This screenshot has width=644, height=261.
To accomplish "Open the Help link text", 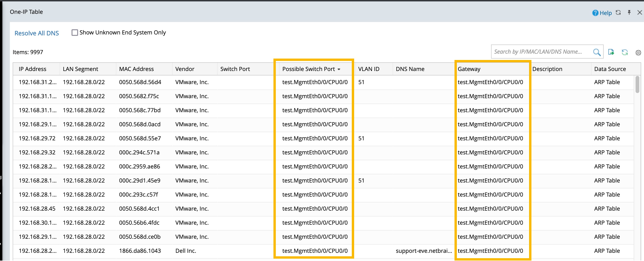I will 606,13.
